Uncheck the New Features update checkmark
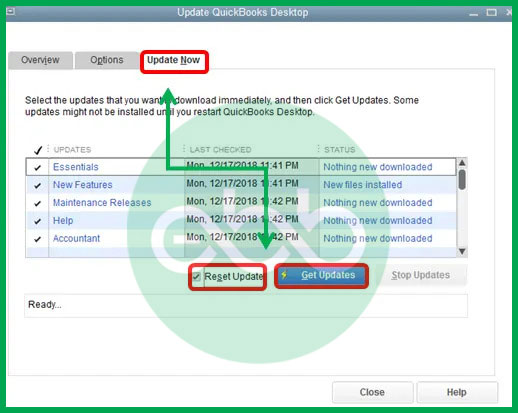 pyautogui.click(x=38, y=185)
